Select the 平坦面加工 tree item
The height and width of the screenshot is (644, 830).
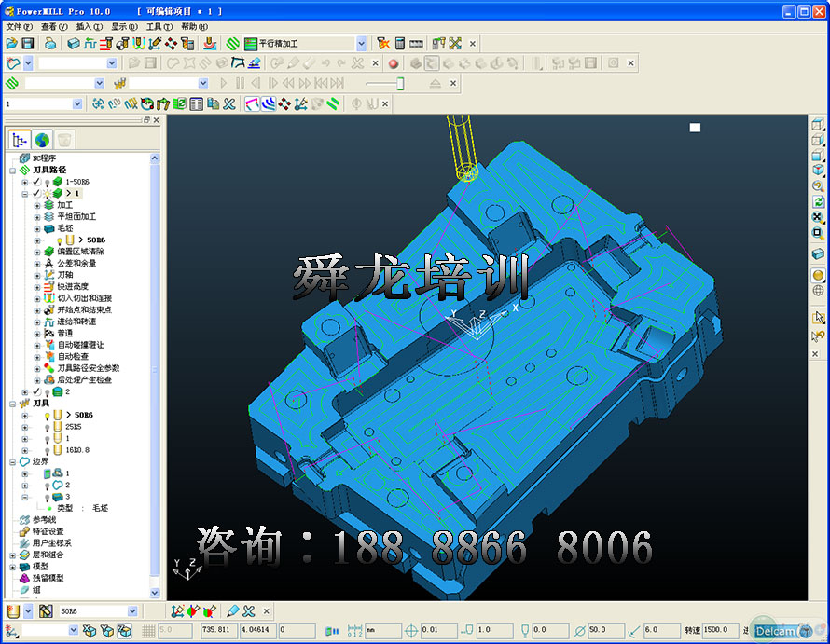pyautogui.click(x=76, y=216)
